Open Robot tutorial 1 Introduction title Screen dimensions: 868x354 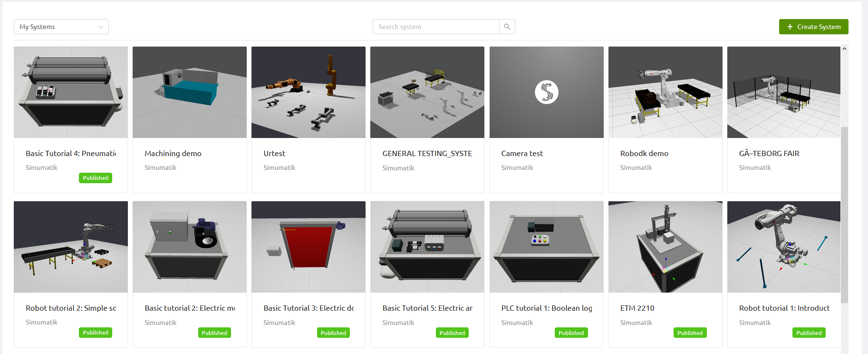point(784,308)
